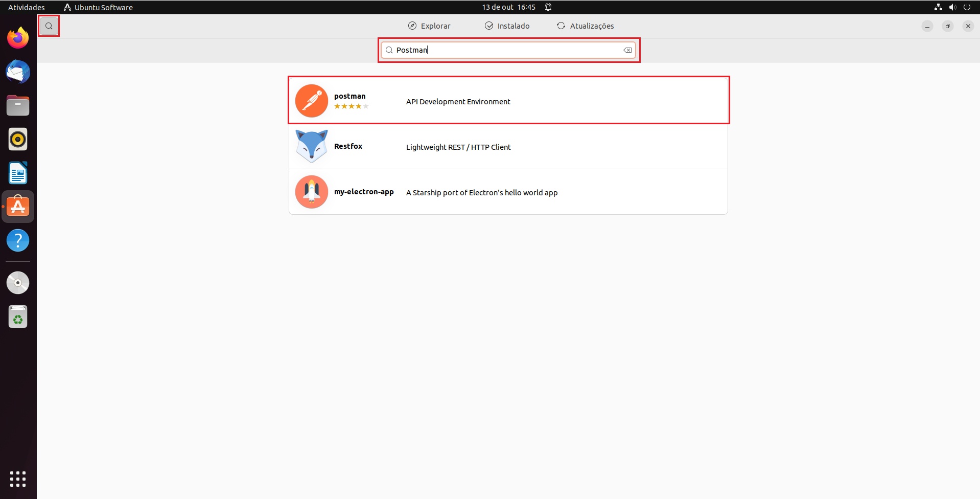Open the Atividades overview
This screenshot has width=980, height=499.
27,7
